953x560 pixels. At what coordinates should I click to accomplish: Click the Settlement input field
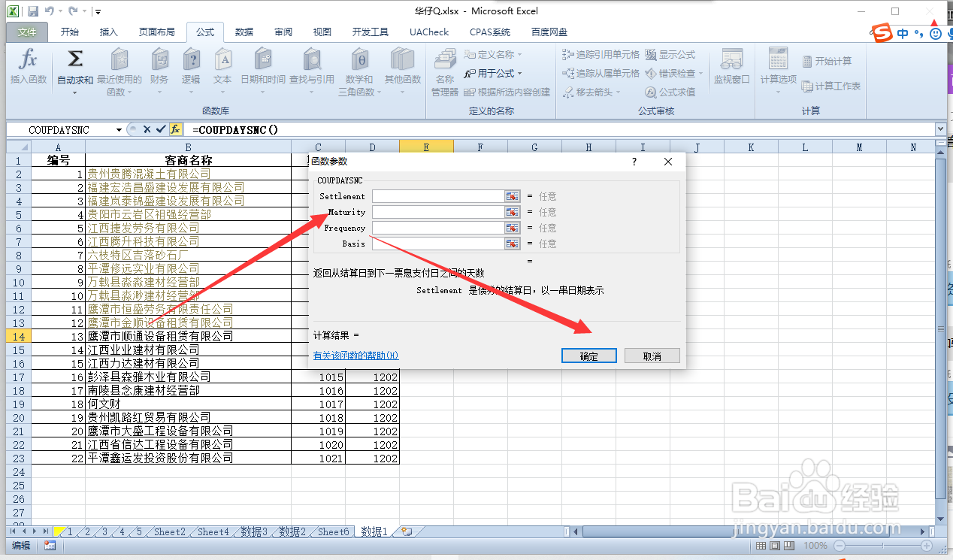[x=437, y=196]
